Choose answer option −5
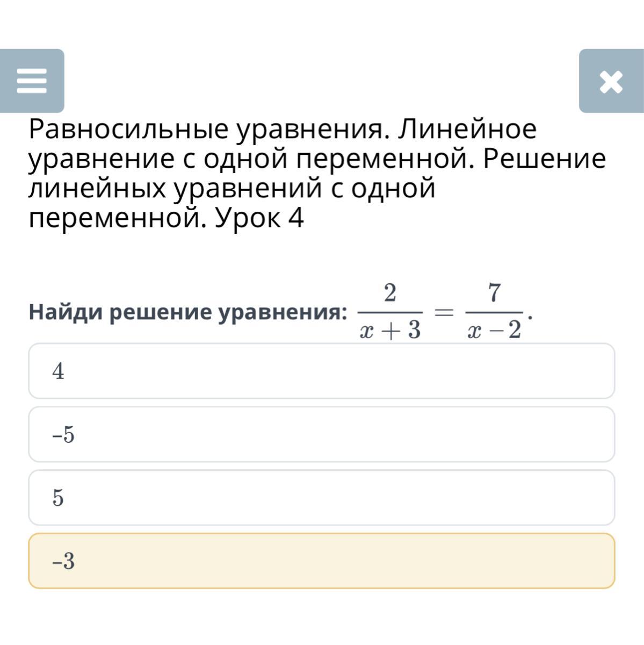The width and height of the screenshot is (644, 645). [322, 434]
